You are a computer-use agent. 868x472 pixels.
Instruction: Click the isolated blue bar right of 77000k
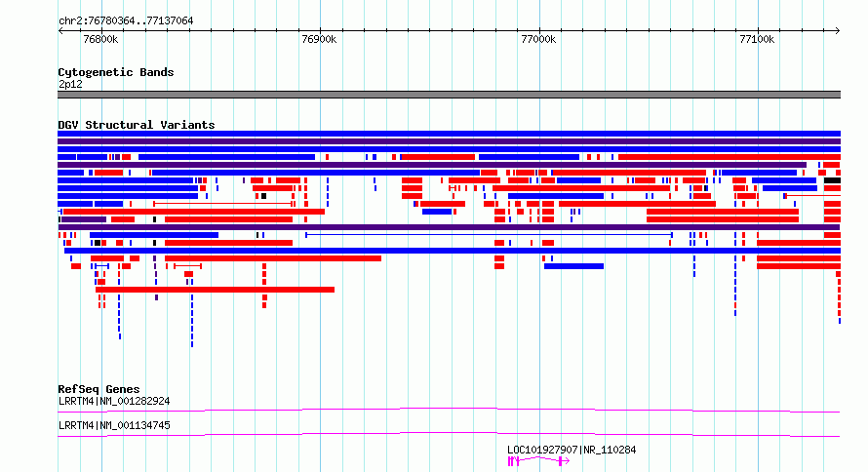(573, 266)
